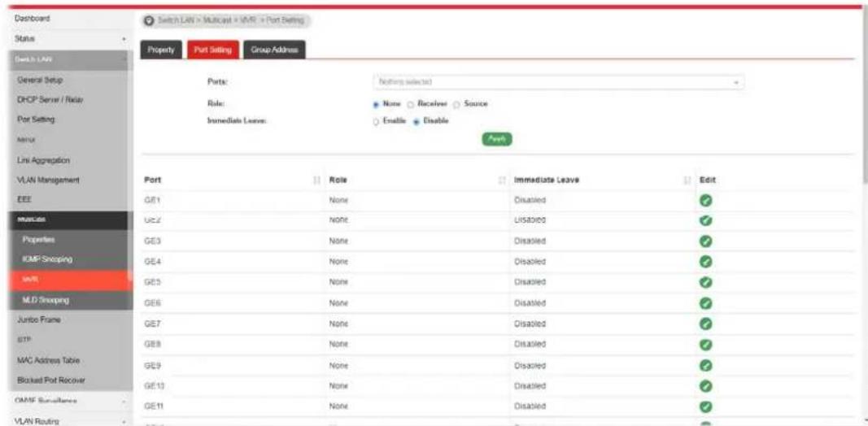Click the GE9 port cell

151,366
